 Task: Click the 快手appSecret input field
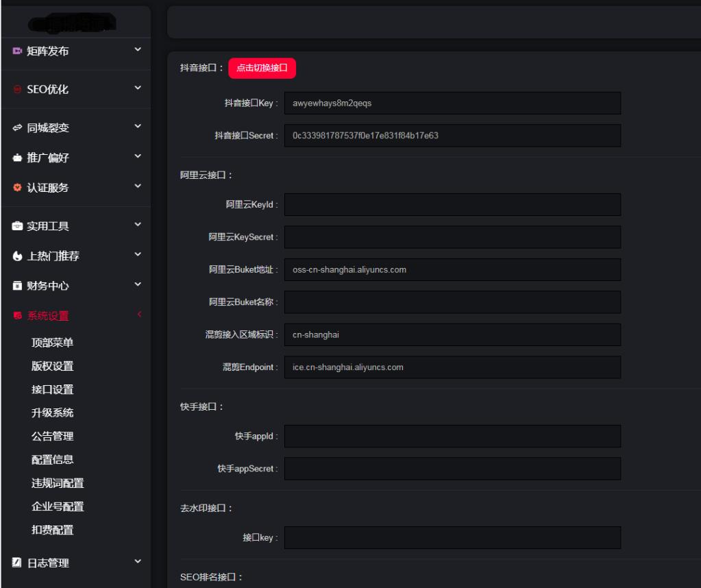coord(452,469)
